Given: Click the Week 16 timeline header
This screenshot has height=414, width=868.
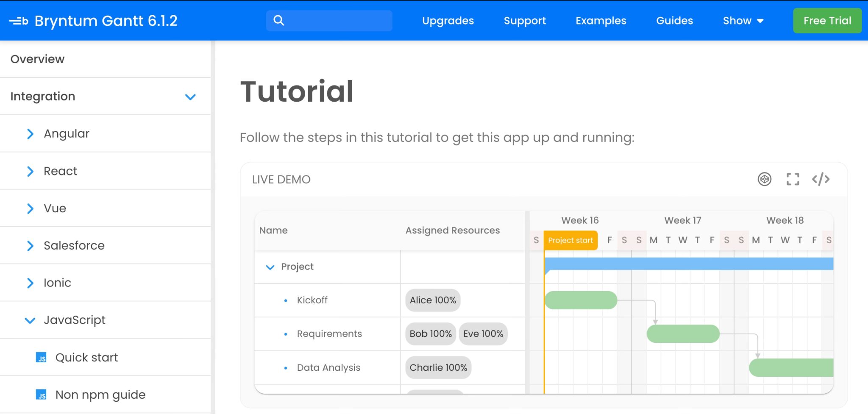Looking at the screenshot, I should pyautogui.click(x=580, y=220).
